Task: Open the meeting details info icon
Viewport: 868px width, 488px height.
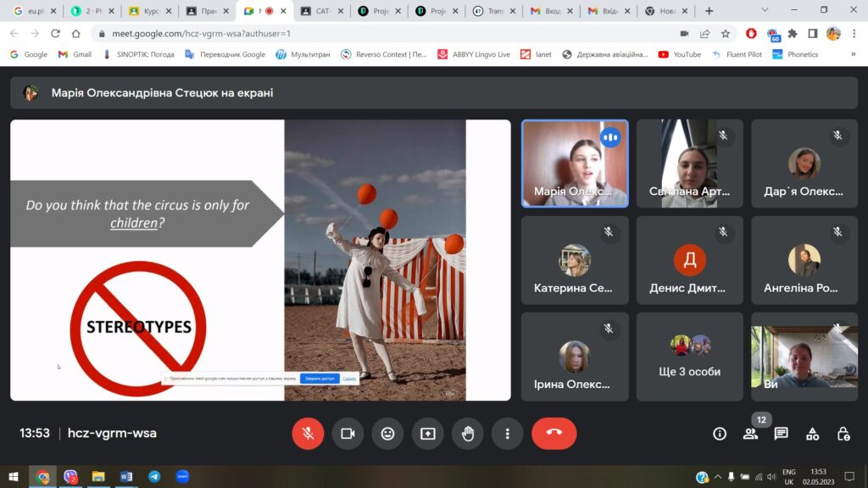Action: [720, 434]
